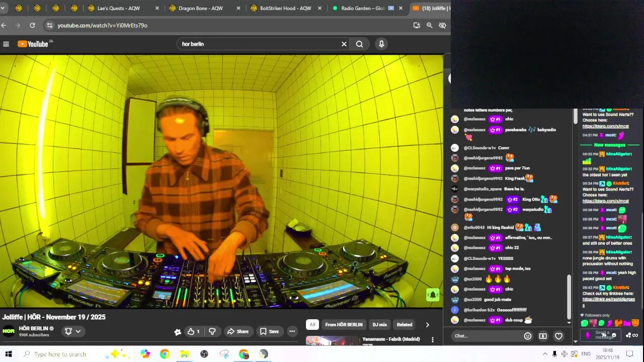This screenshot has width=644, height=362.
Task: Select the 'All' filter chip
Action: pos(312,325)
